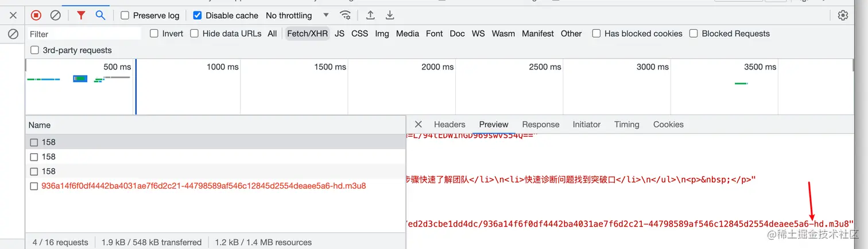Image resolution: width=868 pixels, height=249 pixels.
Task: Switch to the Response tab
Action: (540, 124)
